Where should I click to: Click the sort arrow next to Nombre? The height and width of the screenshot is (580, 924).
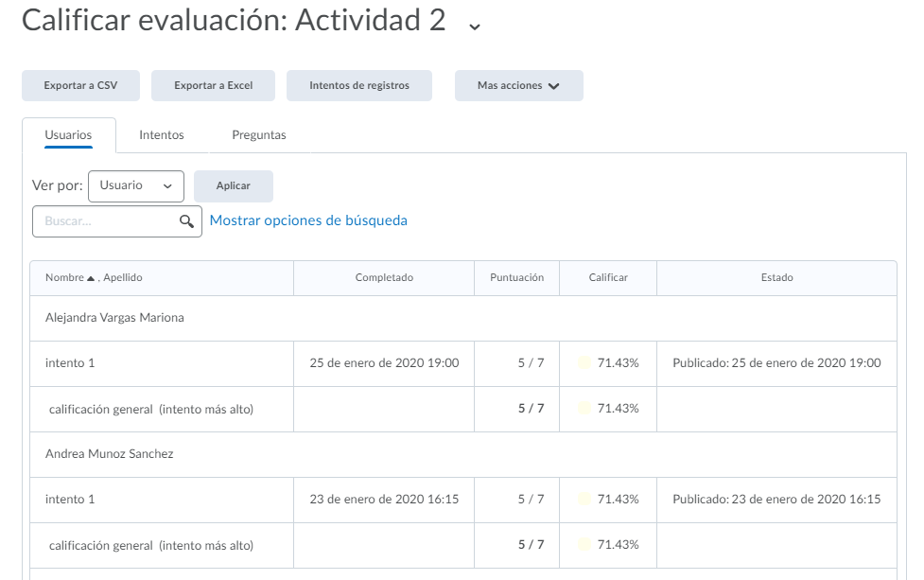coord(91,278)
